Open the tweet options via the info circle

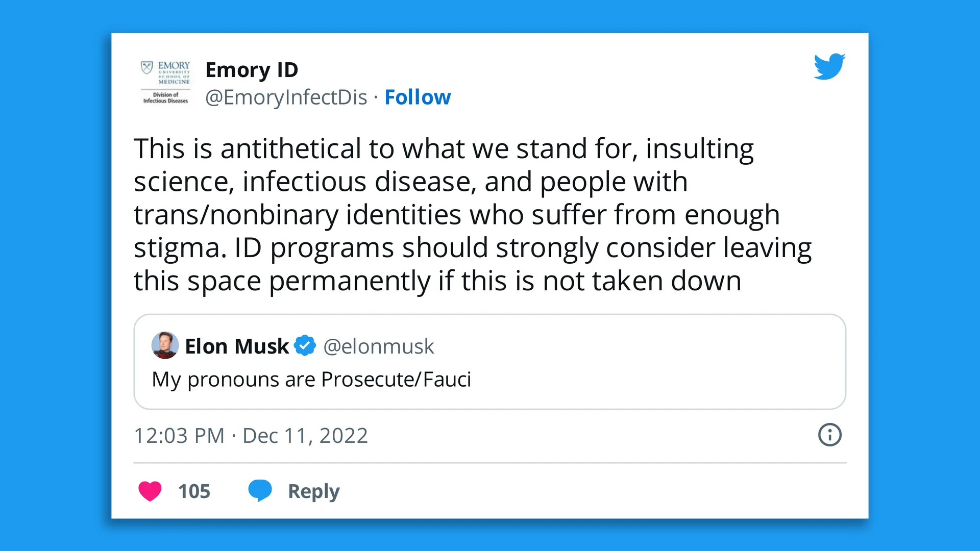coord(829,435)
